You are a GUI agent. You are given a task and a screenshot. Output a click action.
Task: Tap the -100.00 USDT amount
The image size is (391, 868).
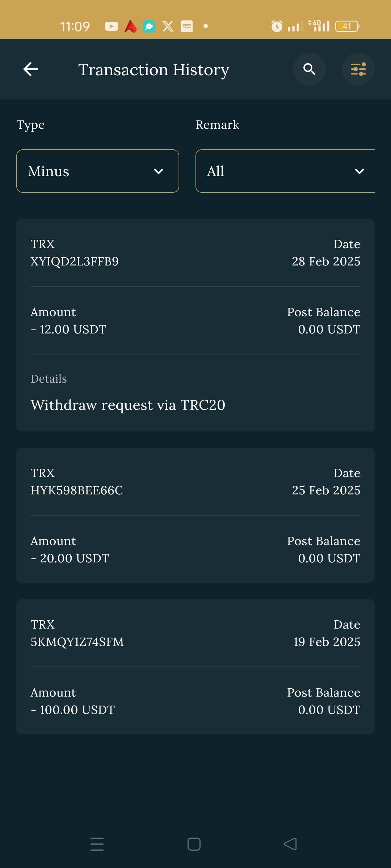pyautogui.click(x=73, y=710)
